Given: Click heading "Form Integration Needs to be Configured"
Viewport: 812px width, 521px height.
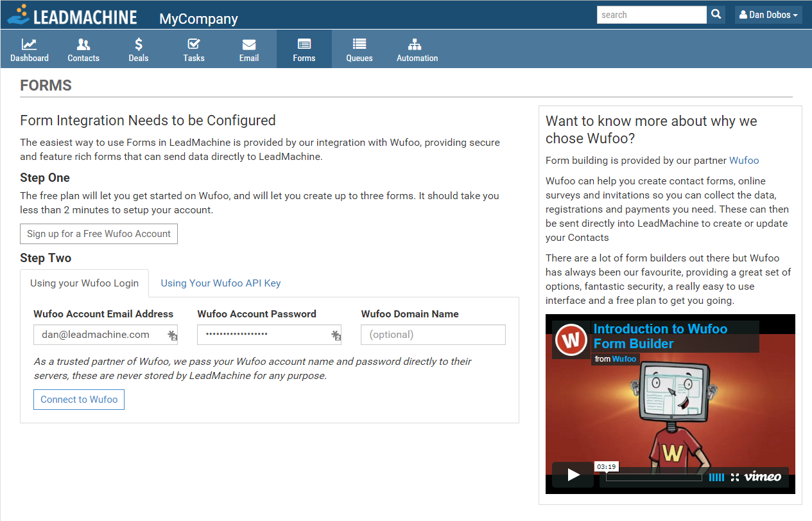Looking at the screenshot, I should click(x=148, y=121).
